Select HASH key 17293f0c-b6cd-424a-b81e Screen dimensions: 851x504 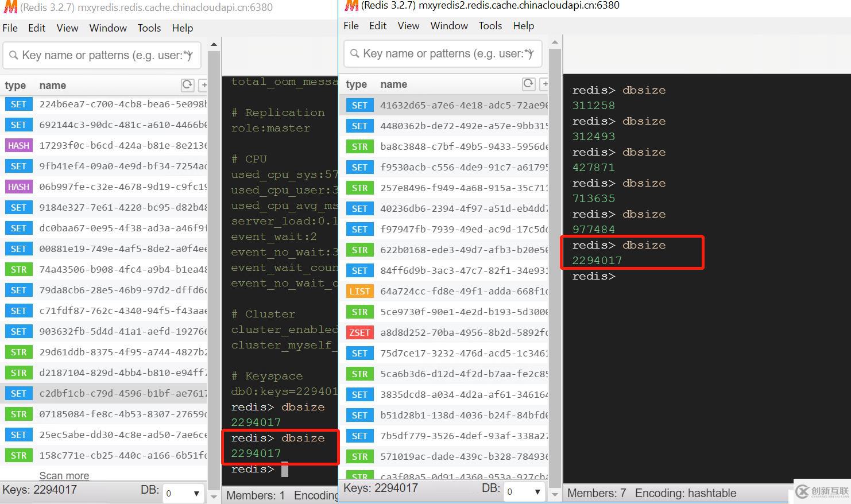coord(103,146)
